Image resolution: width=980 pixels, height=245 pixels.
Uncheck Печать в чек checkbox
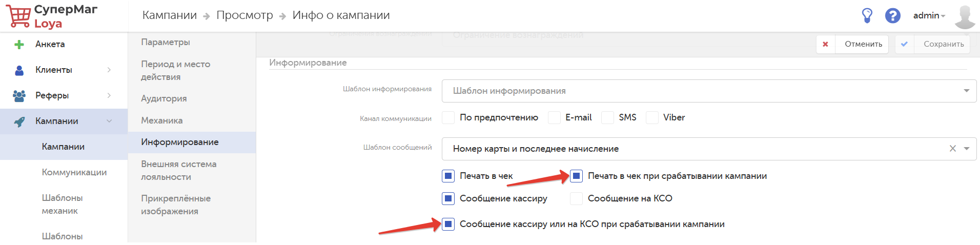pyautogui.click(x=448, y=176)
